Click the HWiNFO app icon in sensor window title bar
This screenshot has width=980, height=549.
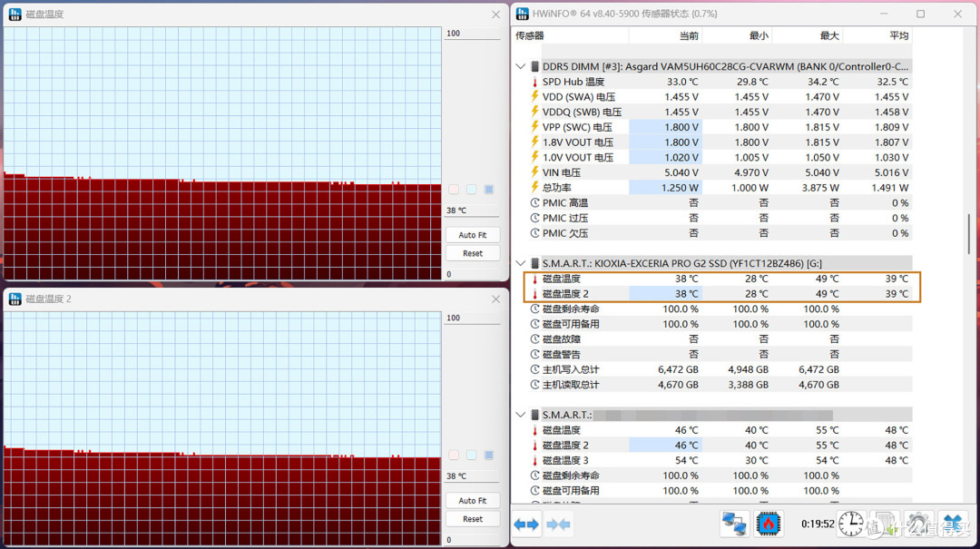pos(523,14)
